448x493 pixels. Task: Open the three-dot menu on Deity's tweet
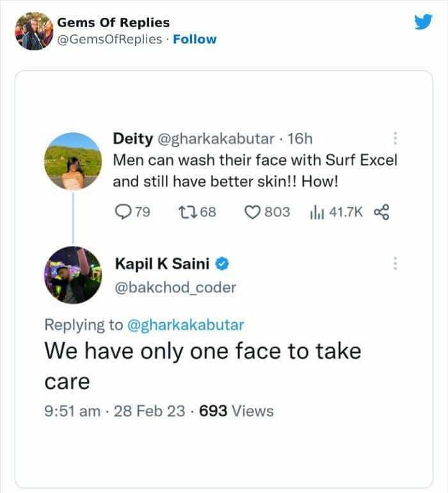(395, 138)
